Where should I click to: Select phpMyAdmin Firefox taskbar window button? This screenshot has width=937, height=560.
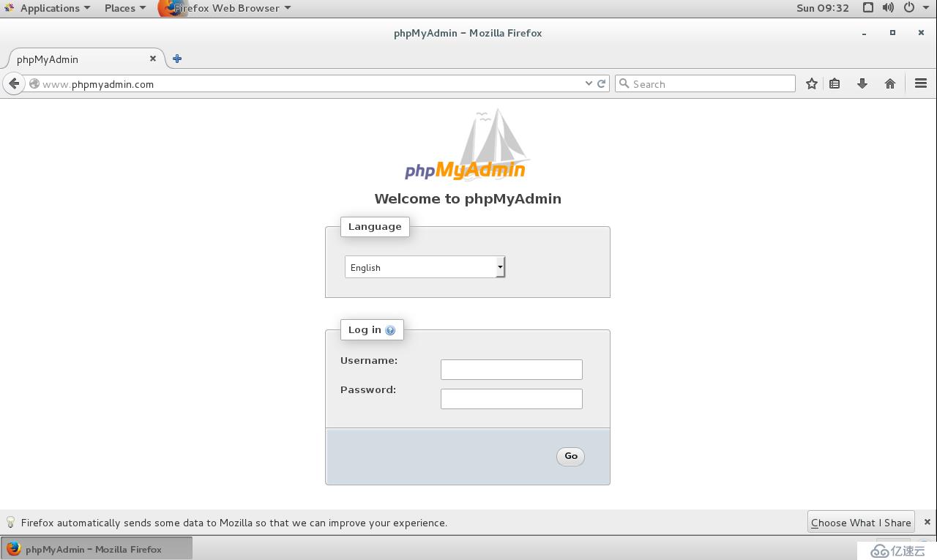[x=97, y=549]
